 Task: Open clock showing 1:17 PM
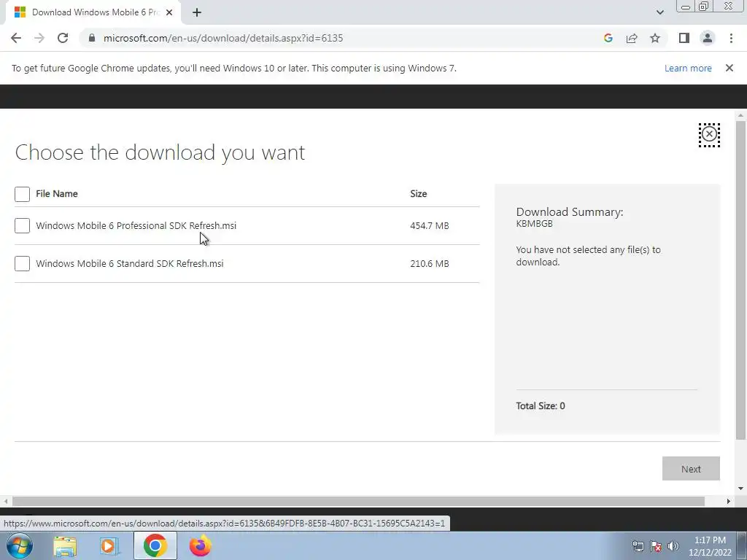point(710,546)
